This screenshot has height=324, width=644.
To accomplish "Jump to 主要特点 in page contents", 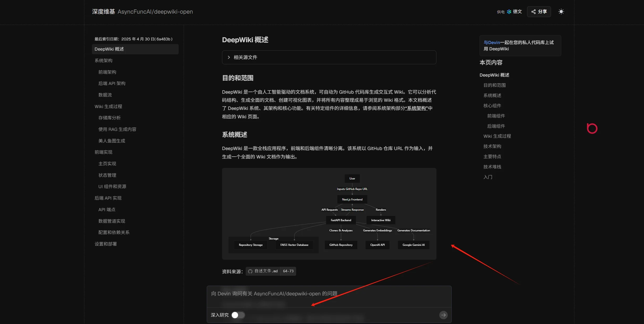I will (492, 157).
